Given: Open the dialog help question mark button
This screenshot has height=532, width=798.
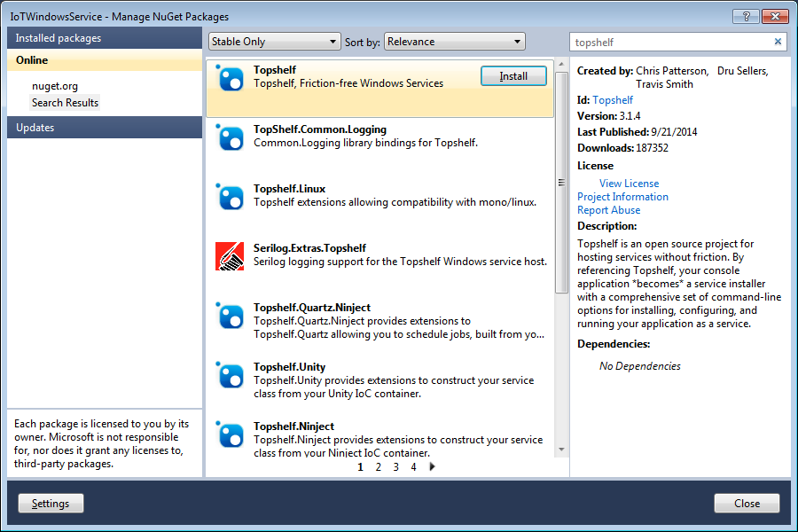Looking at the screenshot, I should [x=746, y=16].
